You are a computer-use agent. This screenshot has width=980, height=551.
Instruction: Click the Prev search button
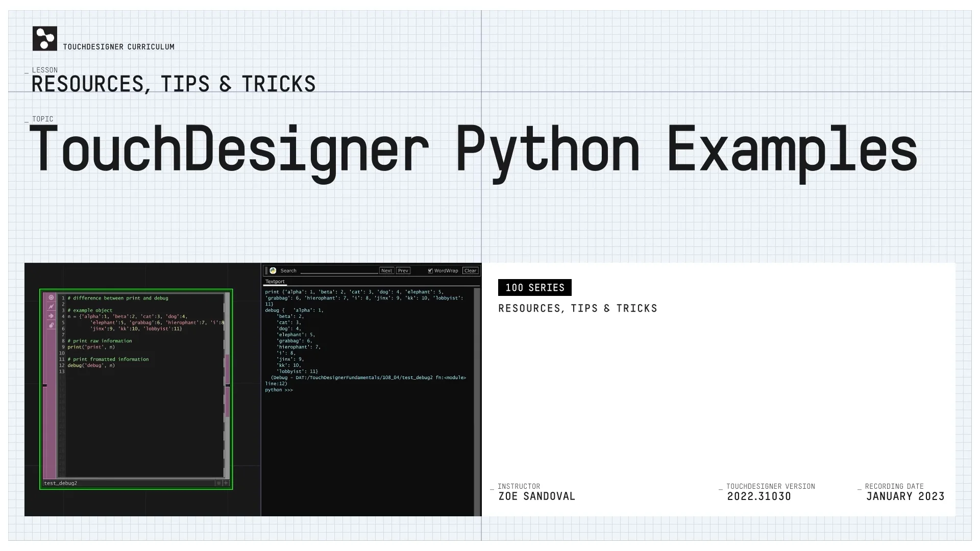pos(403,271)
